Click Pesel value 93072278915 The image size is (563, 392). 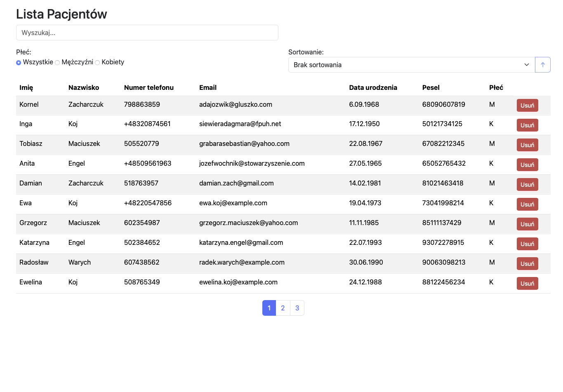click(x=443, y=242)
